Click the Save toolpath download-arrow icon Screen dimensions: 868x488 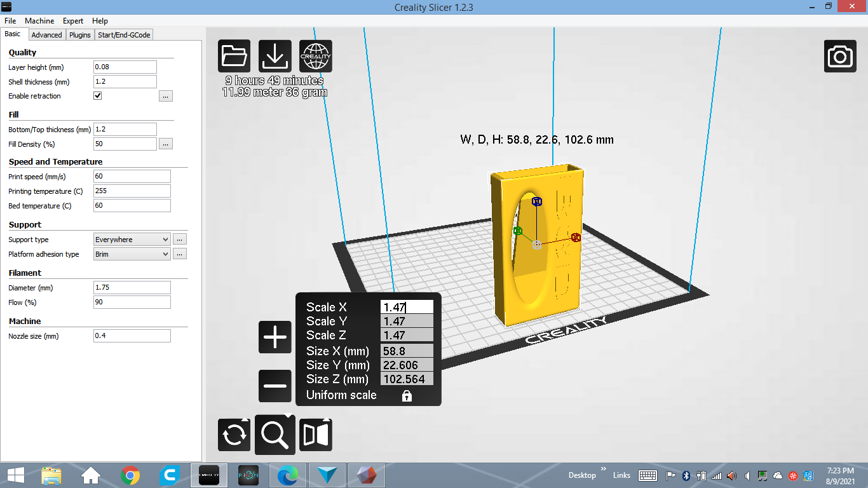pos(275,56)
